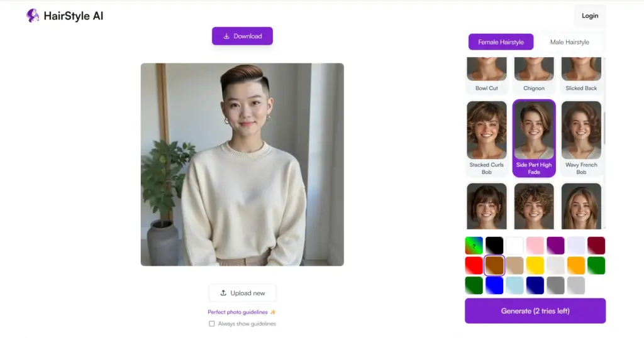Switch to Female Hairstyle tab
Image resolution: width=644 pixels, height=338 pixels.
tap(501, 42)
